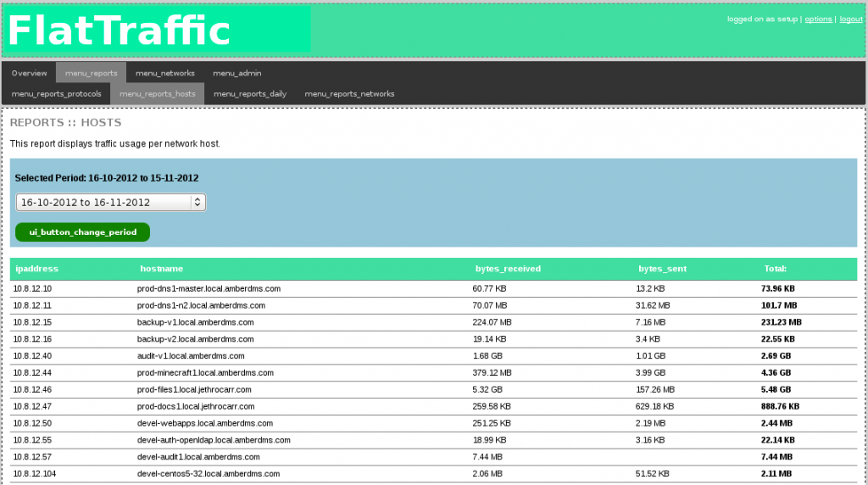This screenshot has height=485, width=868.
Task: Select the menu_reports tab
Action: 92,73
